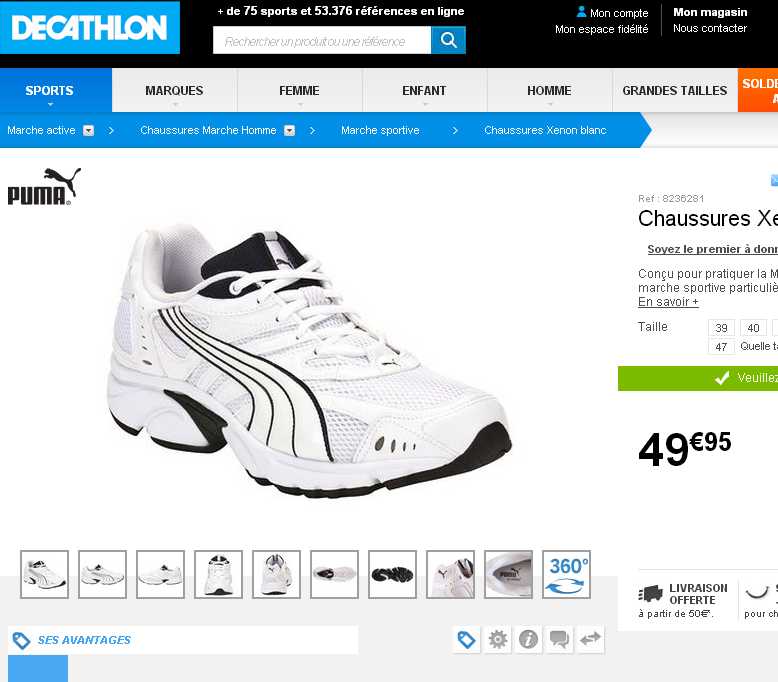Open Mon compte link
Image resolution: width=778 pixels, height=682 pixels.
pyautogui.click(x=613, y=13)
